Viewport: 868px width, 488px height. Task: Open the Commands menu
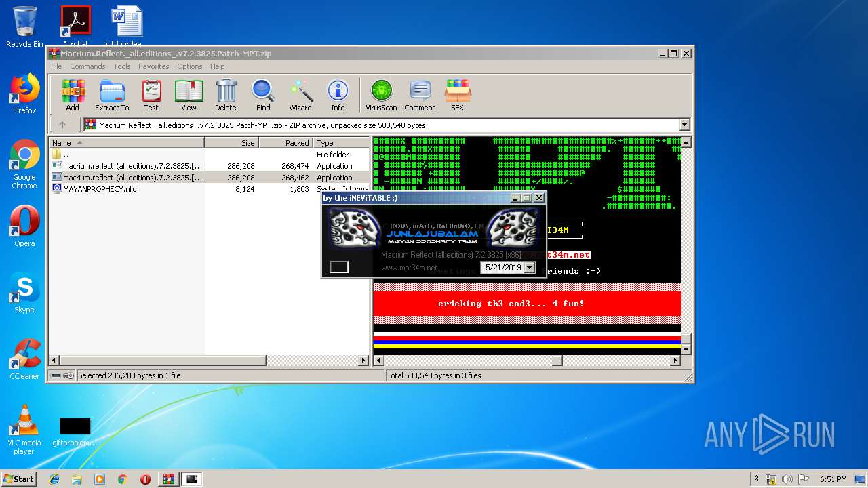tap(87, 66)
